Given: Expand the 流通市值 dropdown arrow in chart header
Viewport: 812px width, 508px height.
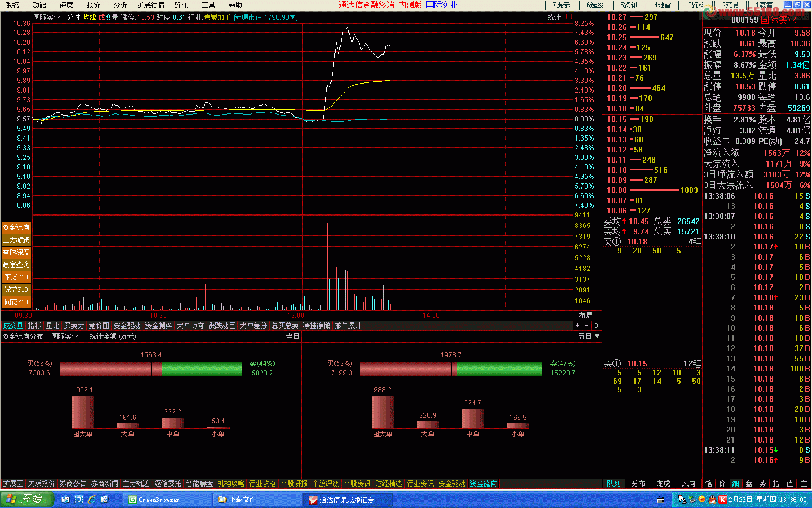Looking at the screenshot, I should pos(293,17).
